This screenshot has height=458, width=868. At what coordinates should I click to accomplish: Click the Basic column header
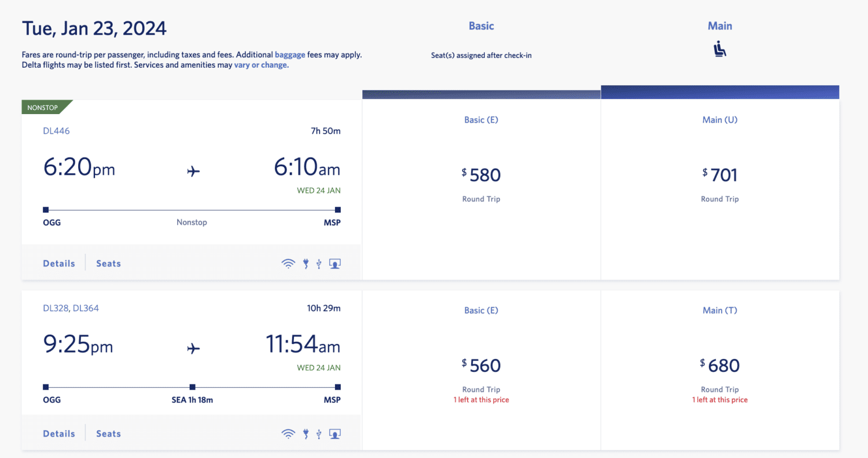pyautogui.click(x=481, y=25)
